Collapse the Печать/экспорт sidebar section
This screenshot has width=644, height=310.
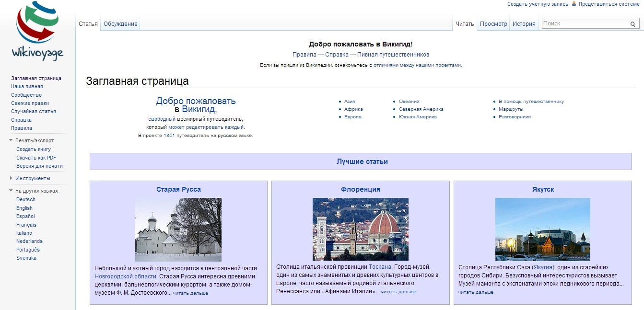11,140
